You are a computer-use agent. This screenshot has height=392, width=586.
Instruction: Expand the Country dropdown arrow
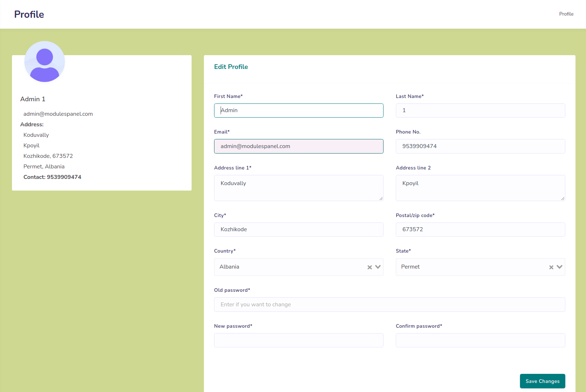click(x=378, y=267)
